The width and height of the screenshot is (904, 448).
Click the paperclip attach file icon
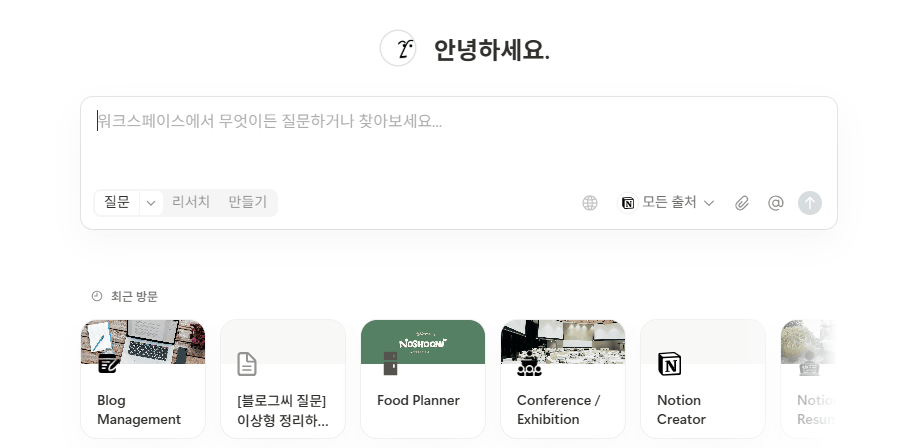[742, 203]
